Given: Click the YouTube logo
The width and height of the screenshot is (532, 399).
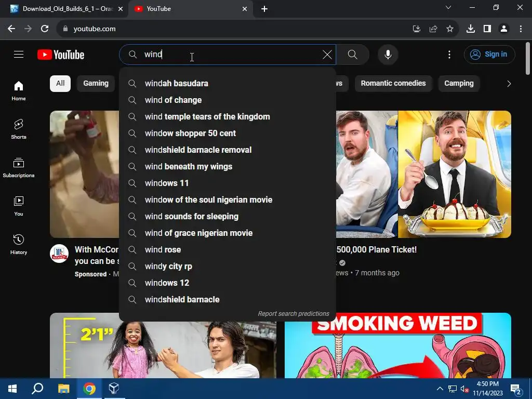Looking at the screenshot, I should click(61, 55).
